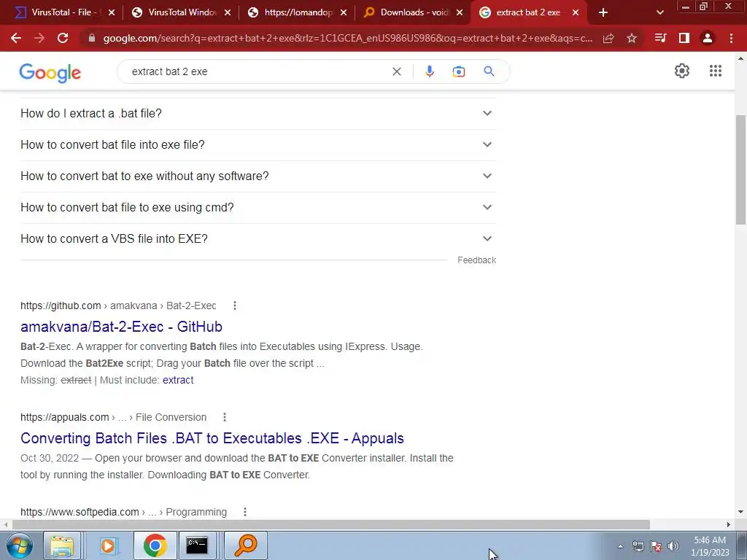Click the 'extract' must-include link
Image resolution: width=747 pixels, height=560 pixels.
(178, 380)
